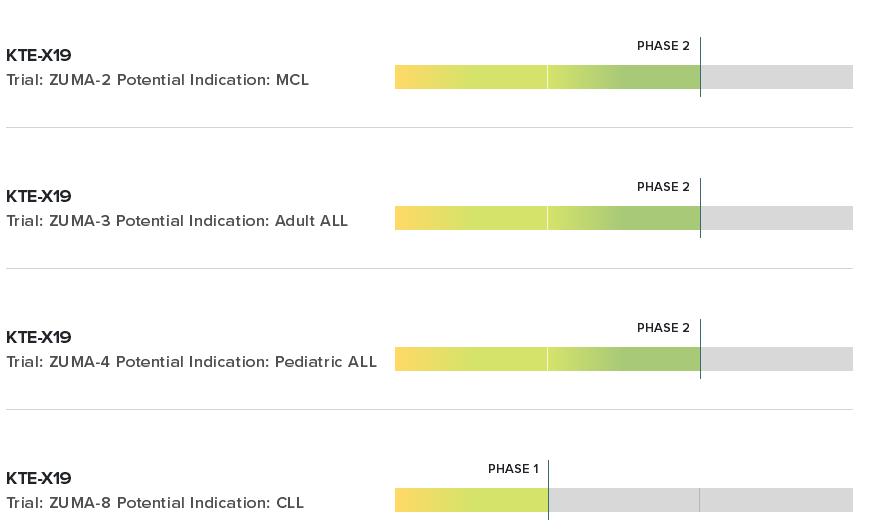Click the PHASE 1 label on ZUMA-8 row
Screen dimensions: 871x531
513,469
